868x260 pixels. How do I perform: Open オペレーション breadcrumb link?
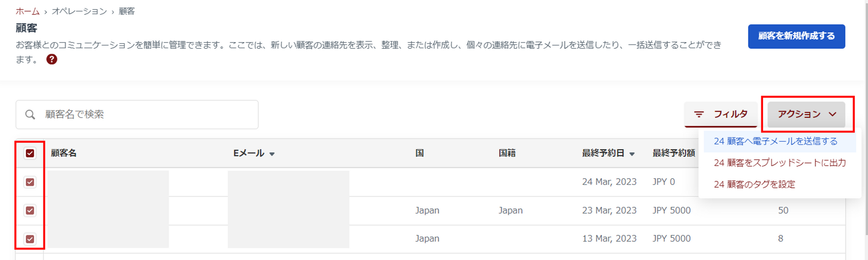pyautogui.click(x=79, y=11)
